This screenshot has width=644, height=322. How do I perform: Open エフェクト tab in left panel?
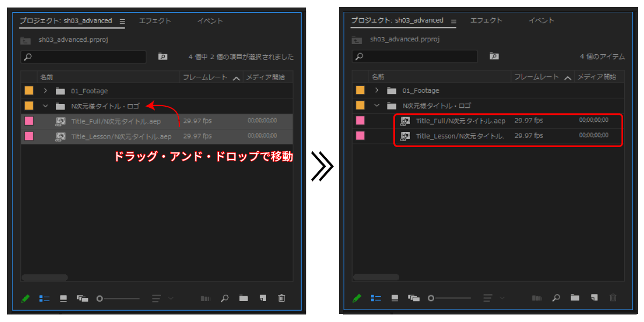pos(155,21)
